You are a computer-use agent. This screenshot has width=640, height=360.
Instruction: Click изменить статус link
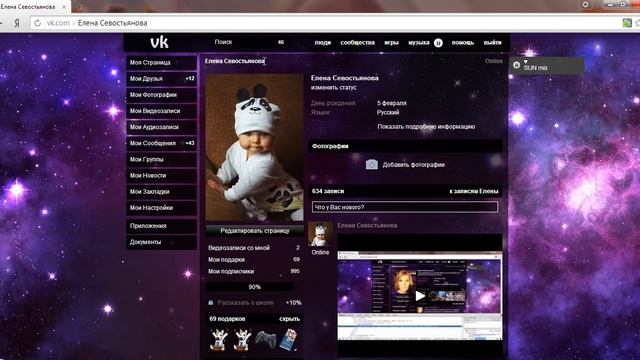click(x=333, y=87)
